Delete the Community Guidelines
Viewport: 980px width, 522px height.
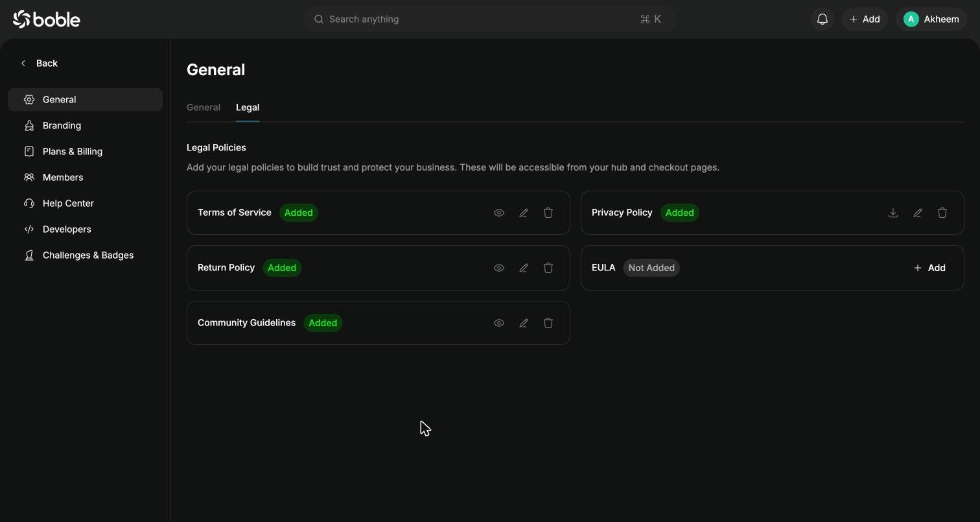pos(548,323)
